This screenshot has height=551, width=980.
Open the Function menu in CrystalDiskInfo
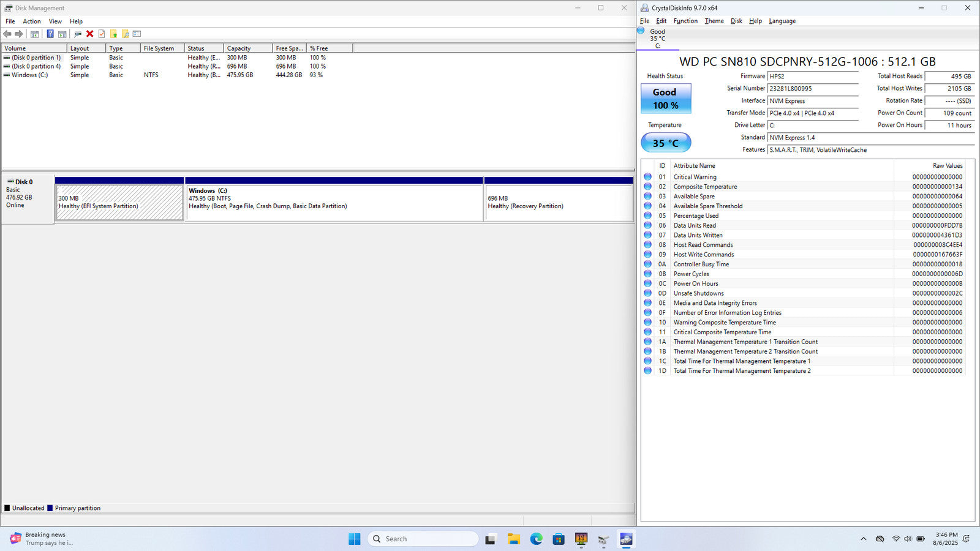pyautogui.click(x=685, y=21)
